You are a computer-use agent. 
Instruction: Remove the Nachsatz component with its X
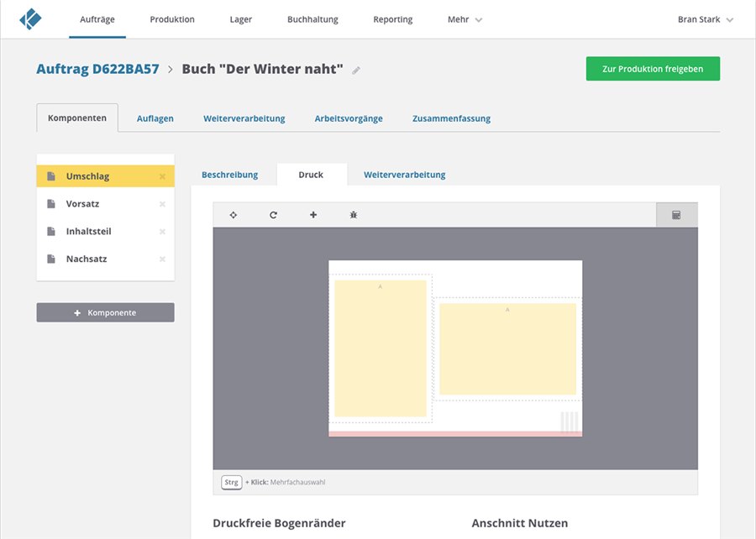162,259
